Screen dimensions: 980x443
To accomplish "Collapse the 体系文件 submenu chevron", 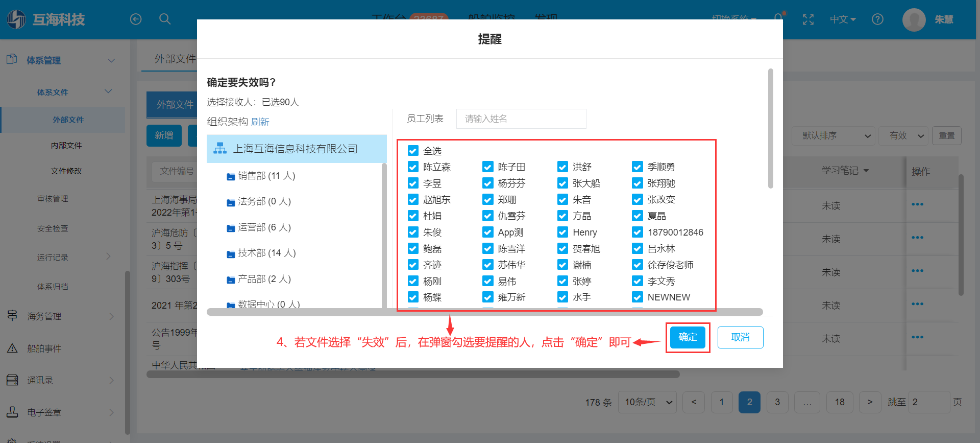I will (x=108, y=91).
